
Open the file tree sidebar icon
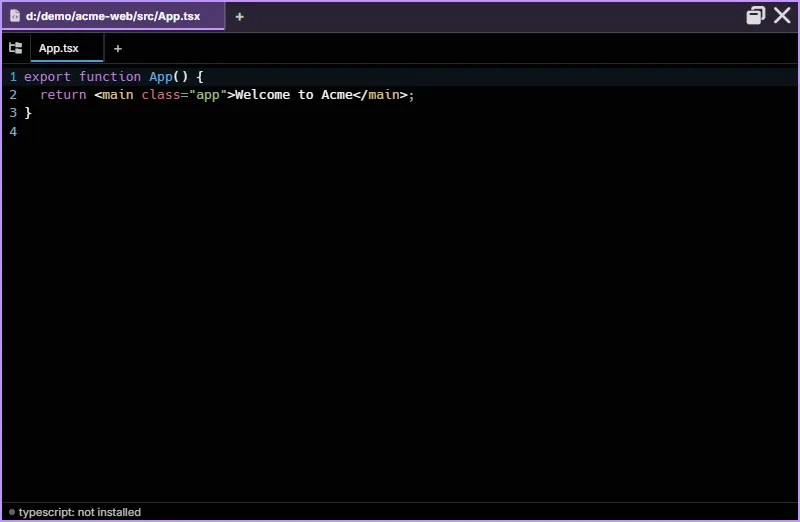15,48
